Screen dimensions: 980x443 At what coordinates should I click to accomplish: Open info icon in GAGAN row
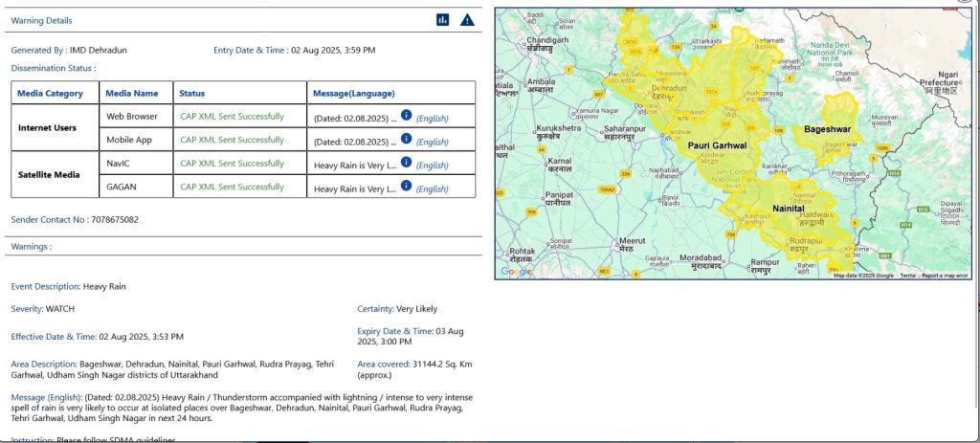pyautogui.click(x=406, y=186)
